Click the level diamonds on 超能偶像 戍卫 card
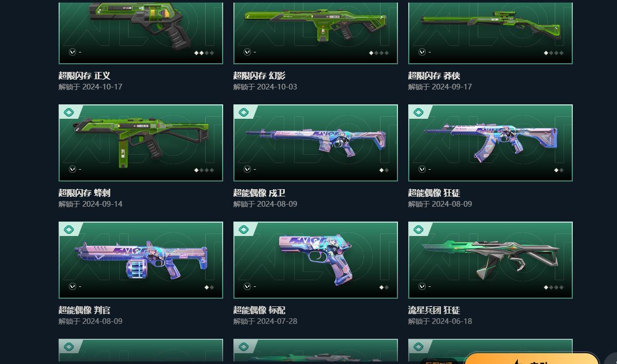 pyautogui.click(x=384, y=170)
